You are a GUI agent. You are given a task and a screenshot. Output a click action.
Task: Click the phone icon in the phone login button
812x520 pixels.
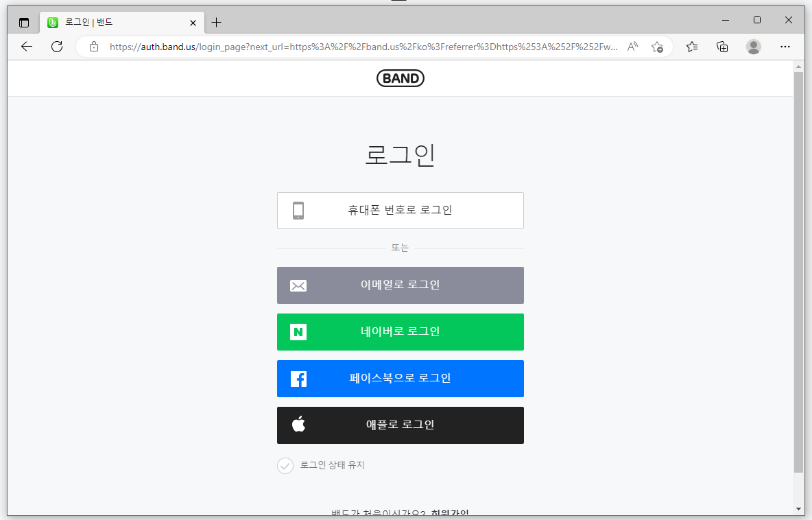[x=298, y=211]
